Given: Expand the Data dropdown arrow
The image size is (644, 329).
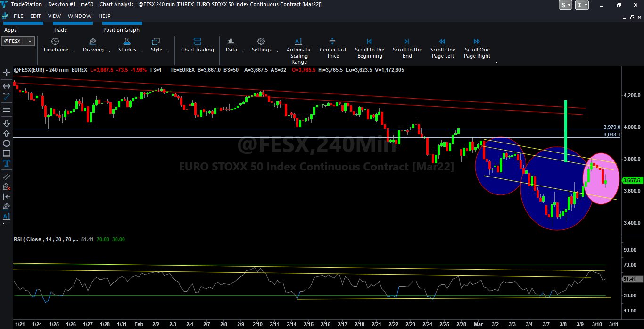Looking at the screenshot, I should pos(243,51).
